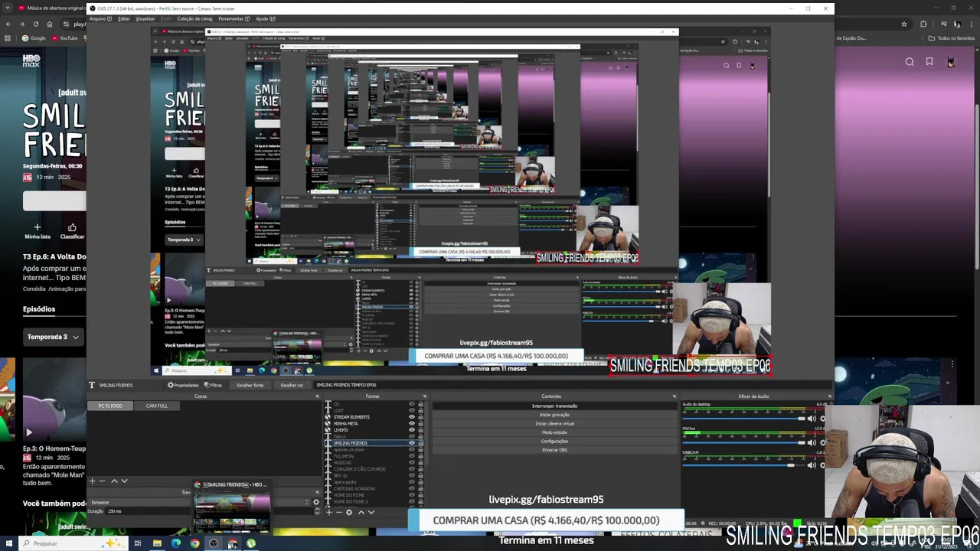The height and width of the screenshot is (551, 980).
Task: Open transition settings gear beside Esmaecer
Action: pyautogui.click(x=316, y=502)
